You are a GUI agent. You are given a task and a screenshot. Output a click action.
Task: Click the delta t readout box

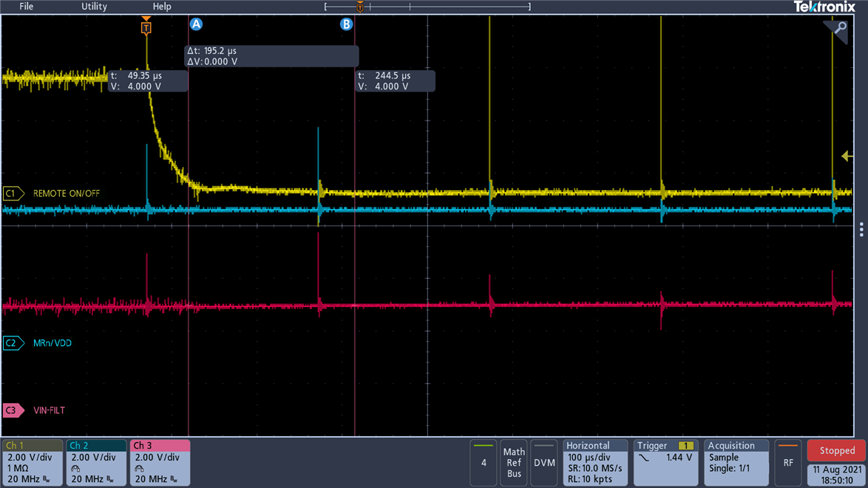click(271, 56)
